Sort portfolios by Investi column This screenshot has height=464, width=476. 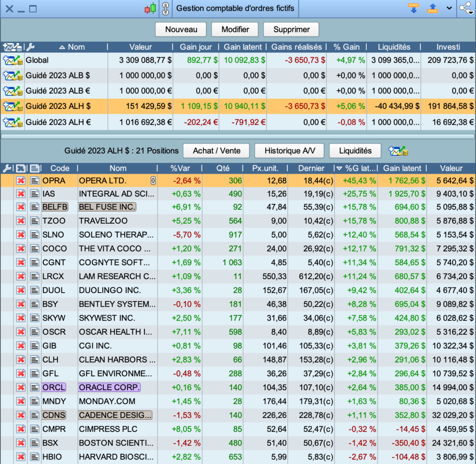pos(448,47)
